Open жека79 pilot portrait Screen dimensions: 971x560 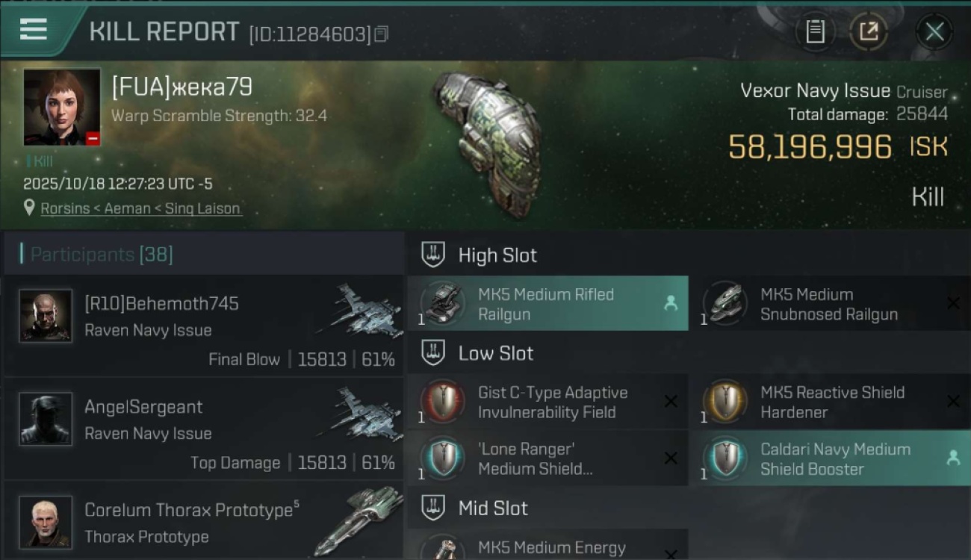tap(62, 107)
